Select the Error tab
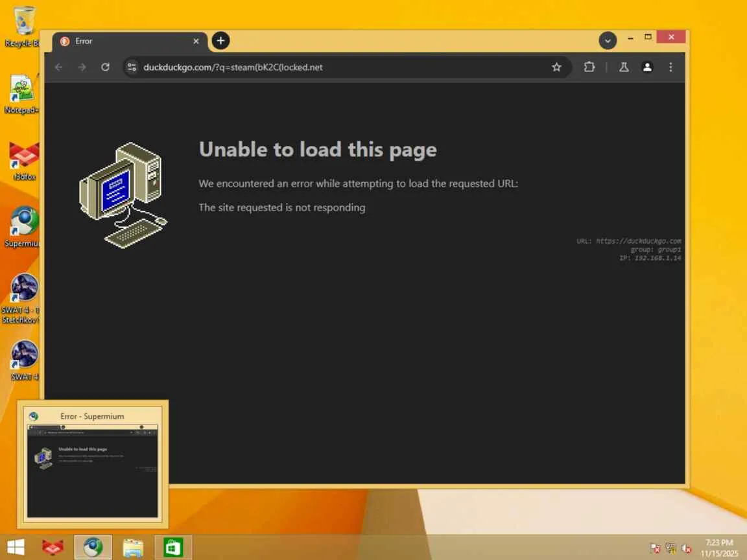This screenshot has height=560, width=747. coord(130,41)
